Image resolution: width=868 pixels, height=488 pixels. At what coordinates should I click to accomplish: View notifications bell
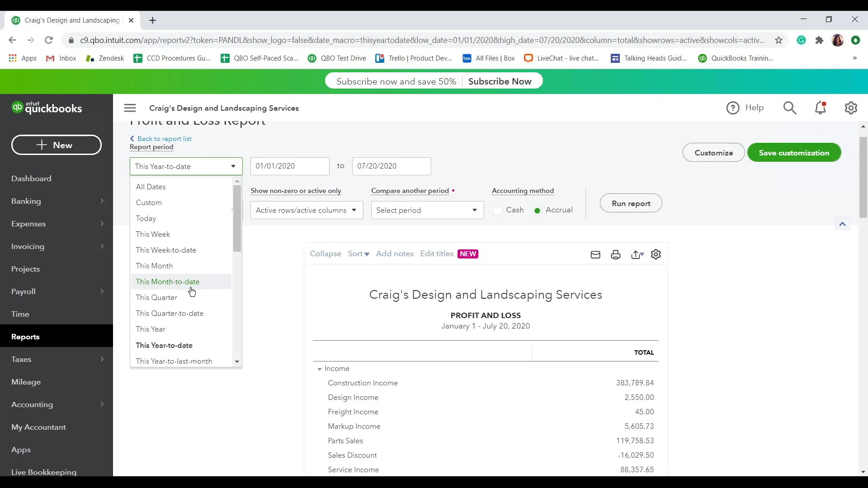821,108
